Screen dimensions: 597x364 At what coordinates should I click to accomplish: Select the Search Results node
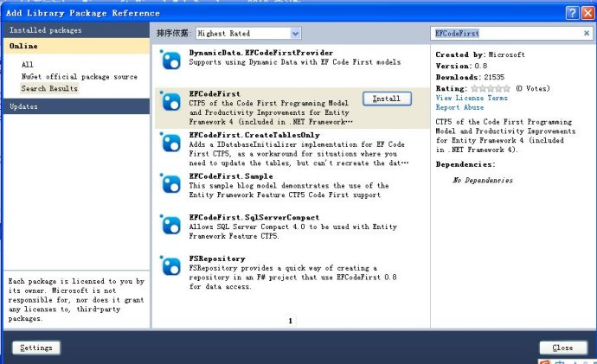pos(49,88)
